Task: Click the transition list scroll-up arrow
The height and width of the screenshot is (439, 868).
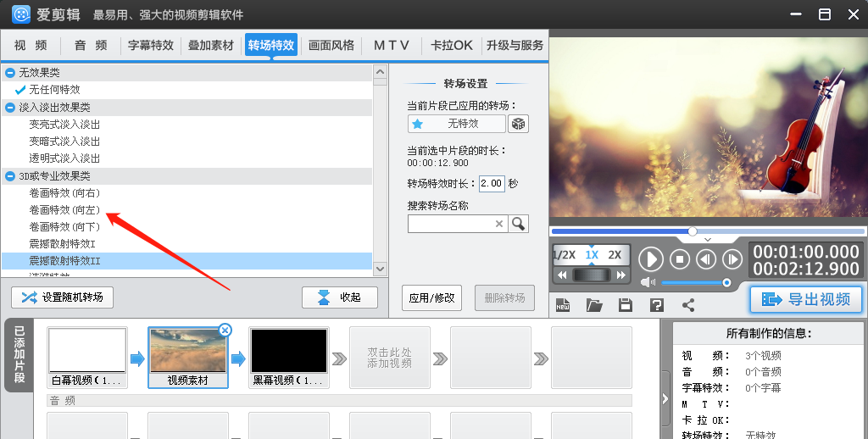Action: pyautogui.click(x=380, y=72)
